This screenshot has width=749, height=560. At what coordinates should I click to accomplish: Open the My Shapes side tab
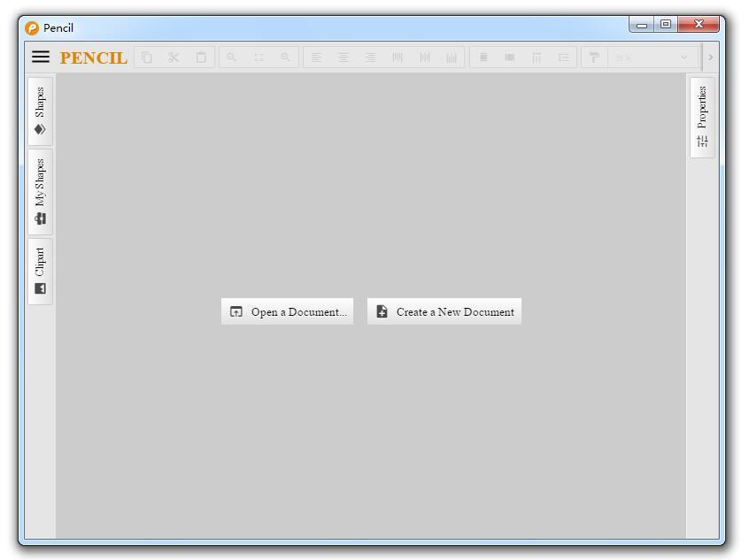point(40,192)
